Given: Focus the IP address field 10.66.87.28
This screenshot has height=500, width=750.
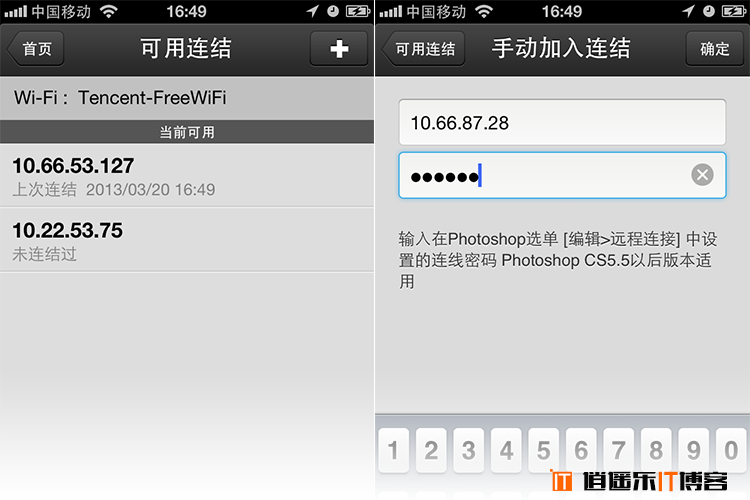Looking at the screenshot, I should tap(562, 122).
